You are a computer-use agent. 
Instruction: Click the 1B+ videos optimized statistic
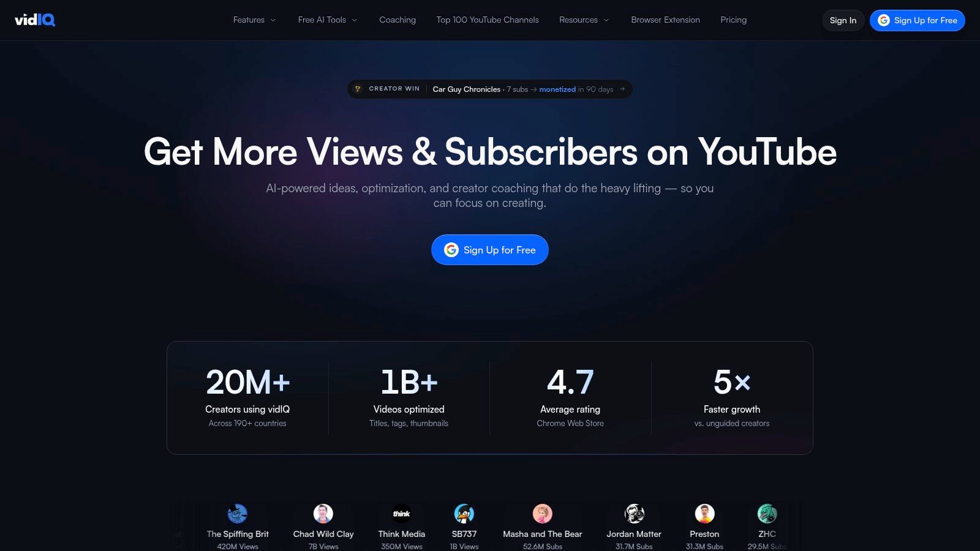coord(409,383)
